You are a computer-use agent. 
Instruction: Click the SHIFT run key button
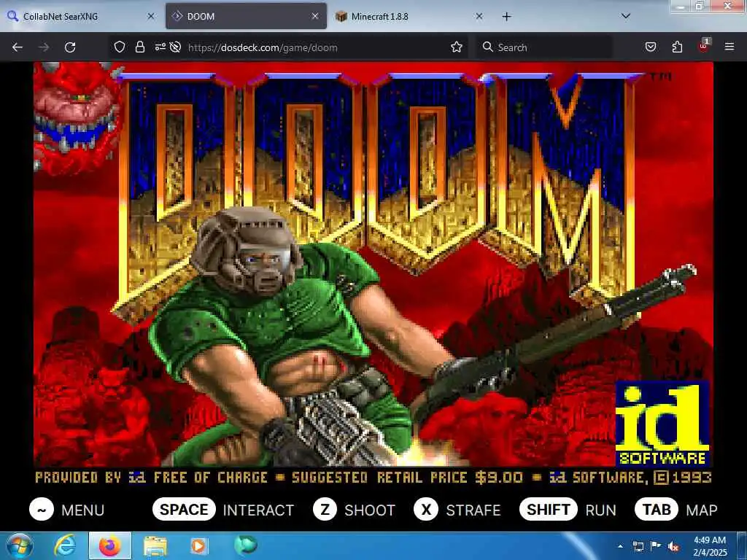click(549, 510)
